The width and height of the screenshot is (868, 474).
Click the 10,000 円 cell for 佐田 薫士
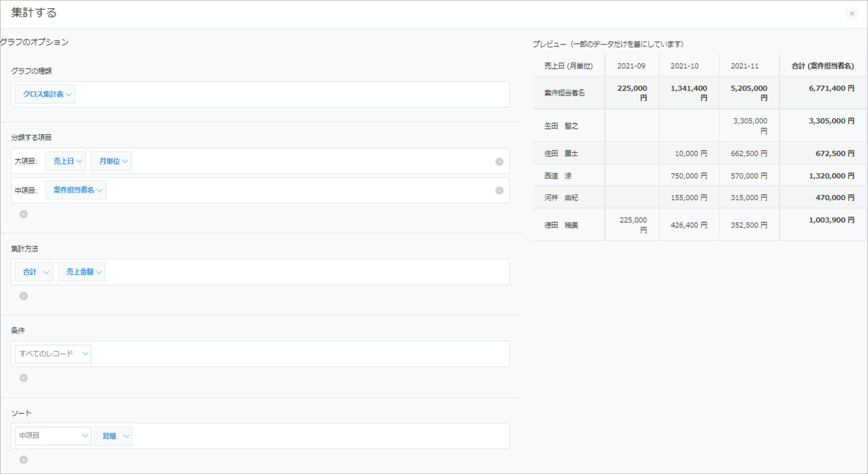click(689, 153)
